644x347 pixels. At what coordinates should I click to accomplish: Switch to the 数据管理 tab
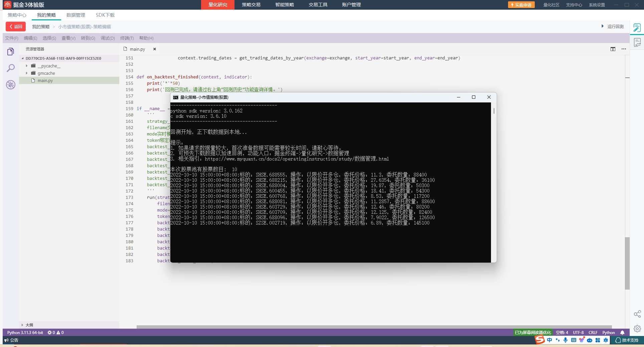(75, 15)
